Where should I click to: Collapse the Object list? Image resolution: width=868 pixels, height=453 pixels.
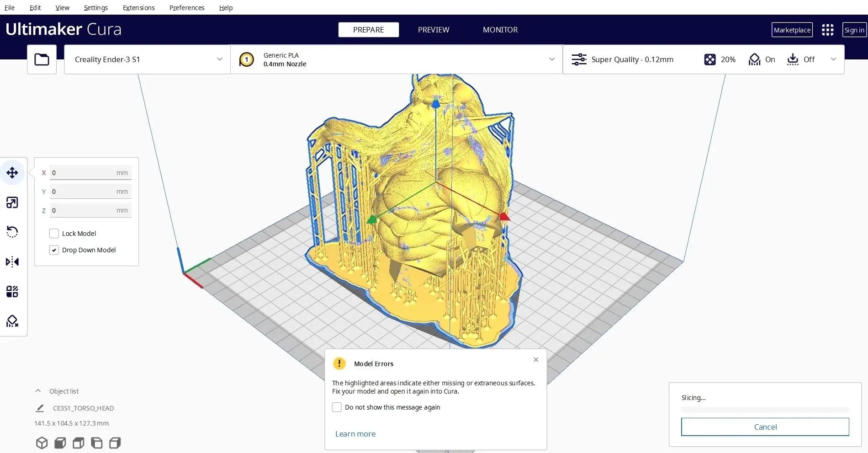[38, 391]
